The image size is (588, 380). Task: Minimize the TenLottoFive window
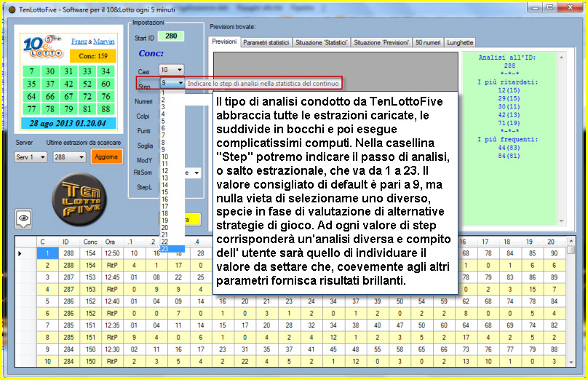point(535,7)
